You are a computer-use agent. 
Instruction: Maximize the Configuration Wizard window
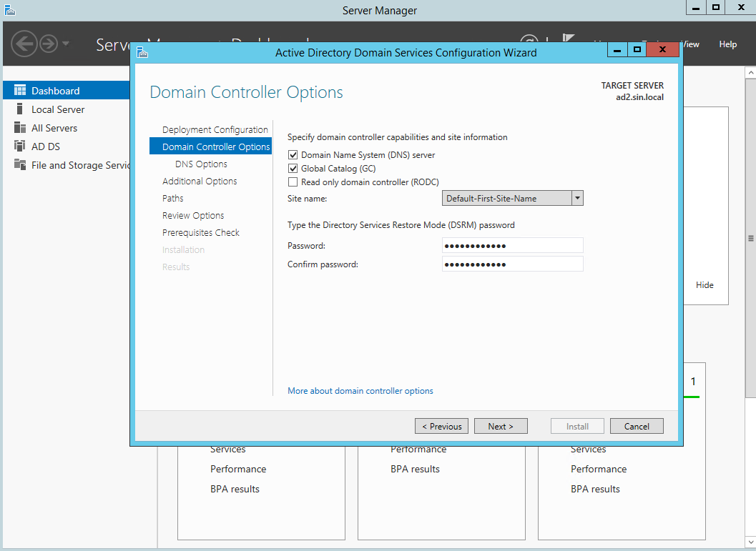point(637,49)
